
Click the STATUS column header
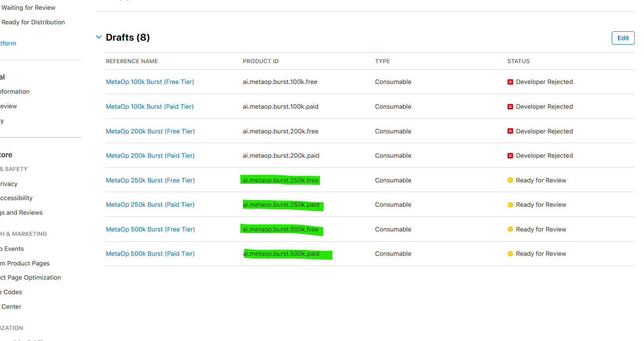[x=518, y=61]
